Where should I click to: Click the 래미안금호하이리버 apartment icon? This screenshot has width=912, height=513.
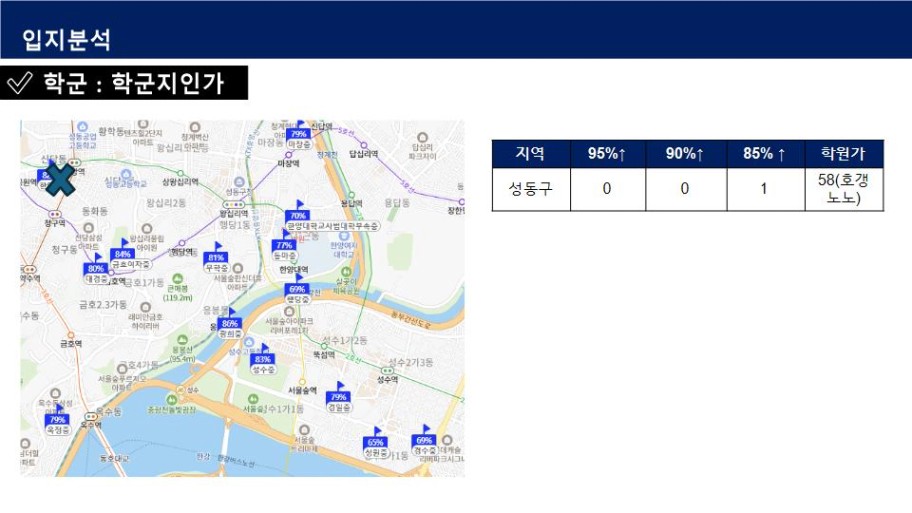(145, 307)
